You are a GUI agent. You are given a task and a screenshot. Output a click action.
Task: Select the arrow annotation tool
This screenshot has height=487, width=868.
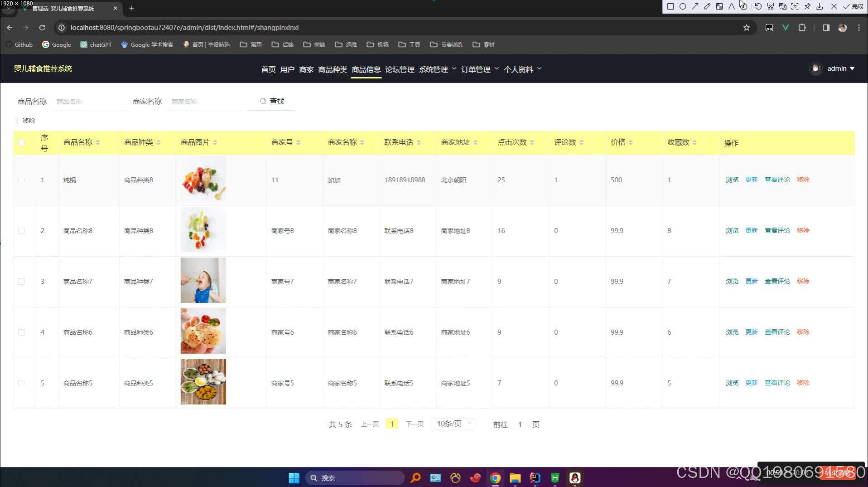point(694,6)
